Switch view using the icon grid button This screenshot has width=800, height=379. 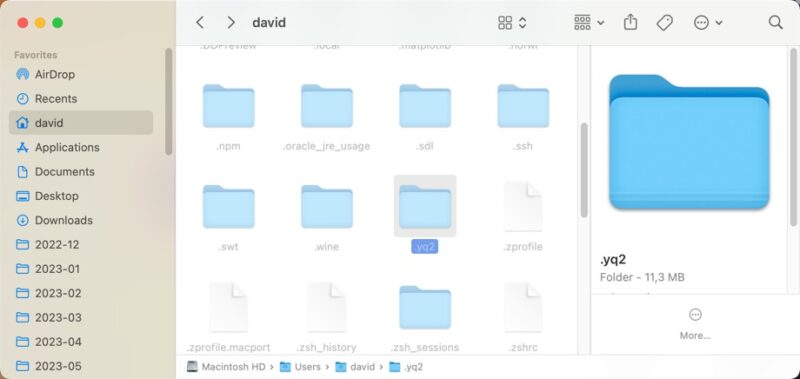point(512,22)
